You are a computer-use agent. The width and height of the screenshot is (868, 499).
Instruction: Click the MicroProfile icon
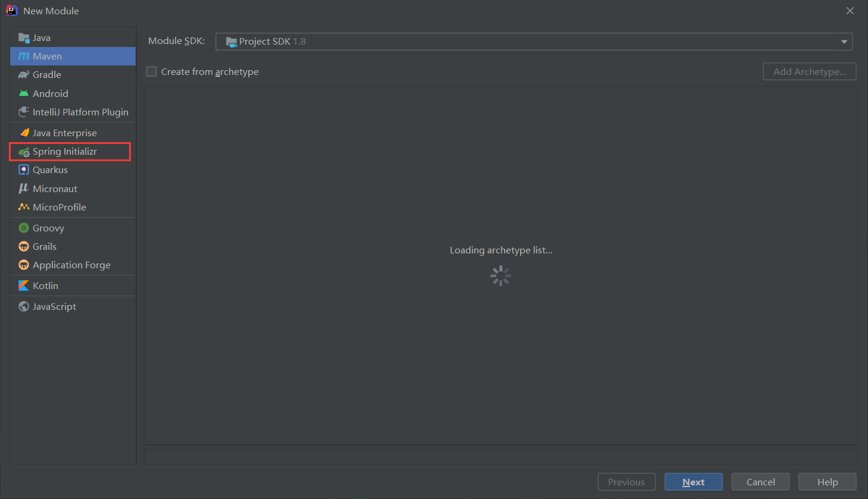24,207
